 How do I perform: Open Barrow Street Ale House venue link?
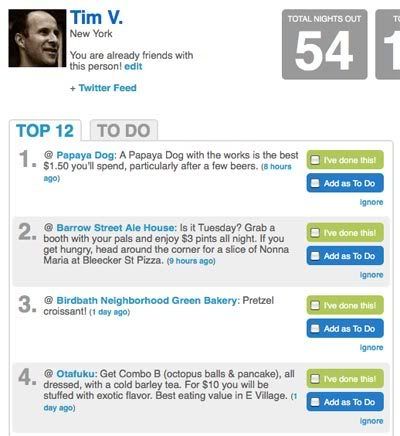(x=116, y=228)
